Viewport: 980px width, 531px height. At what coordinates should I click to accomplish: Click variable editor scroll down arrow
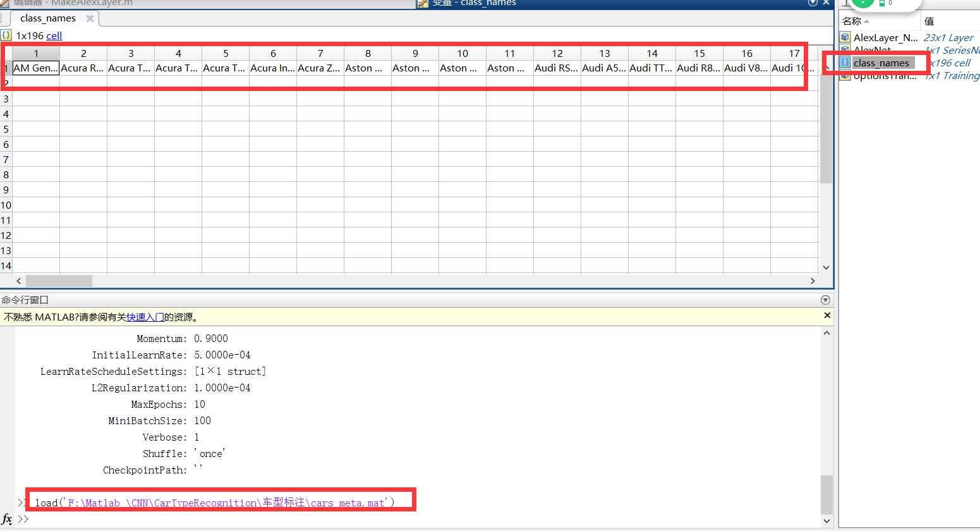[825, 268]
